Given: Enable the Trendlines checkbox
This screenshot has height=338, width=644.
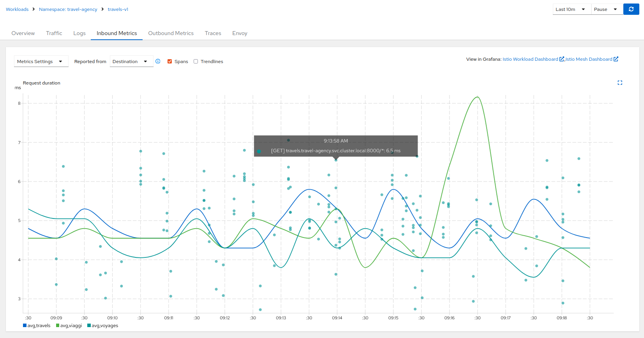Looking at the screenshot, I should pos(196,62).
